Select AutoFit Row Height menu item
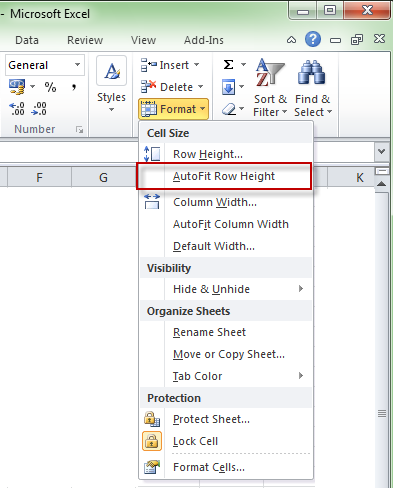393x488 pixels. point(224,176)
